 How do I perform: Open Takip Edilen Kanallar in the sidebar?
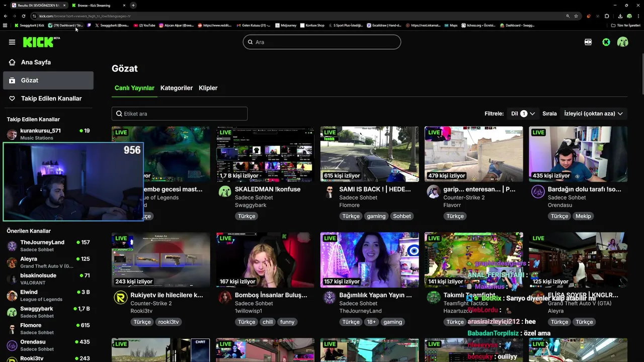[x=48, y=99]
